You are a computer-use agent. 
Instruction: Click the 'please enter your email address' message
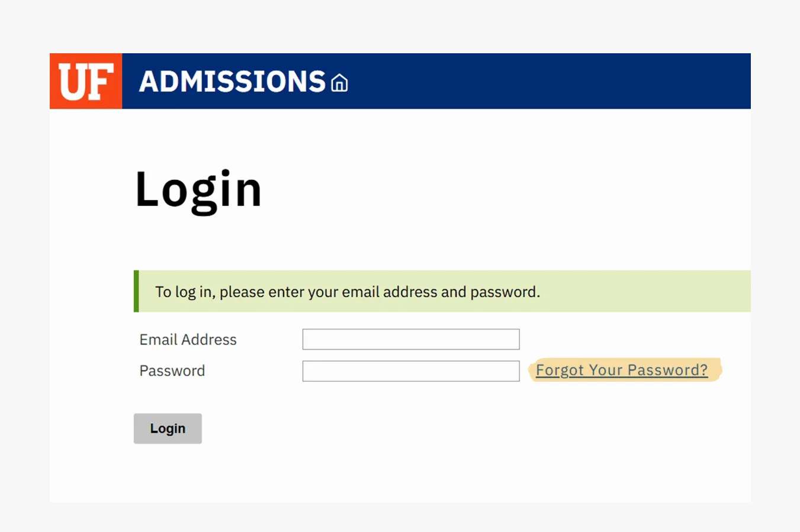point(348,292)
